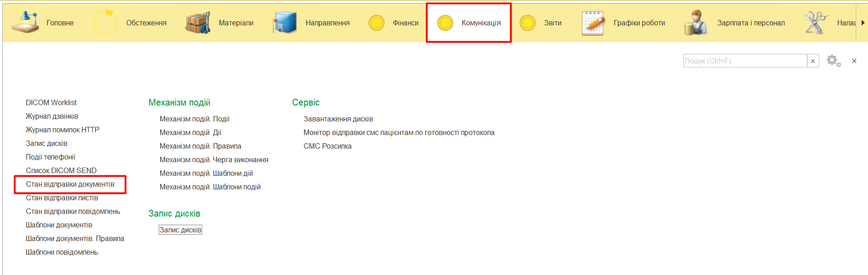This screenshot has width=868, height=275.
Task: Open СМС Розсилка under Сервіс
Action: [327, 146]
